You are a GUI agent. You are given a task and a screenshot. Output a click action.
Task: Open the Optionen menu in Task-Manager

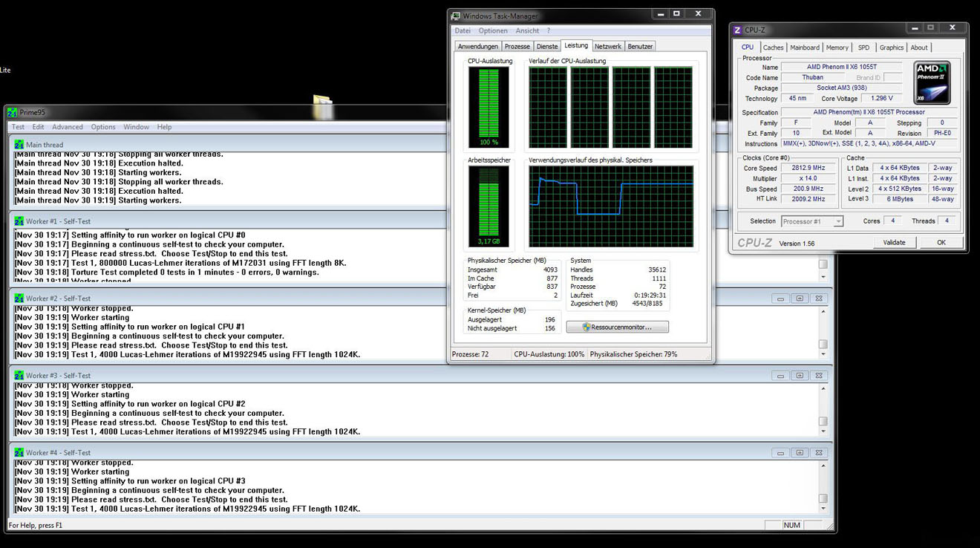click(493, 31)
